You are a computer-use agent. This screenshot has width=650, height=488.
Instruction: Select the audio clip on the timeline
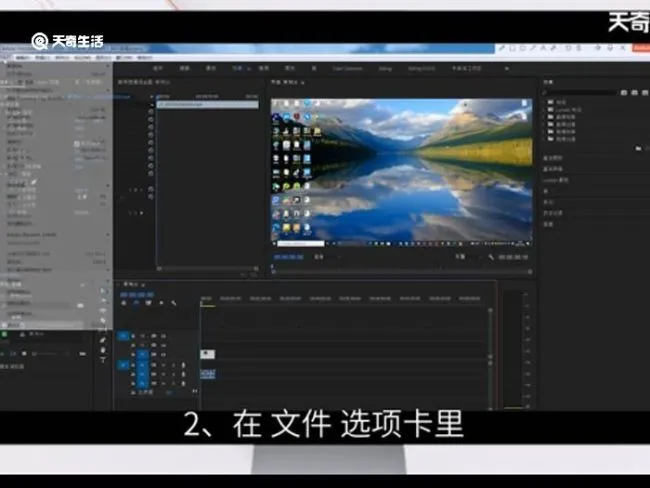tap(208, 374)
